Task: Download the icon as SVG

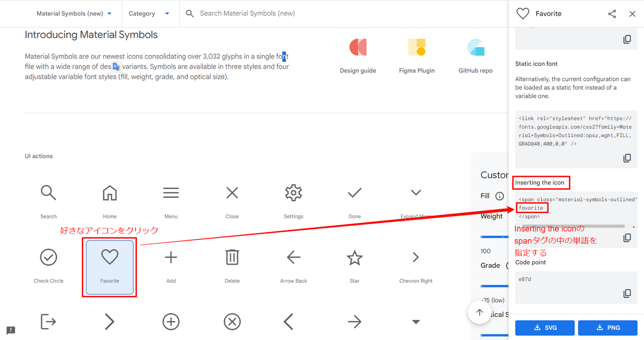Action: pos(545,328)
